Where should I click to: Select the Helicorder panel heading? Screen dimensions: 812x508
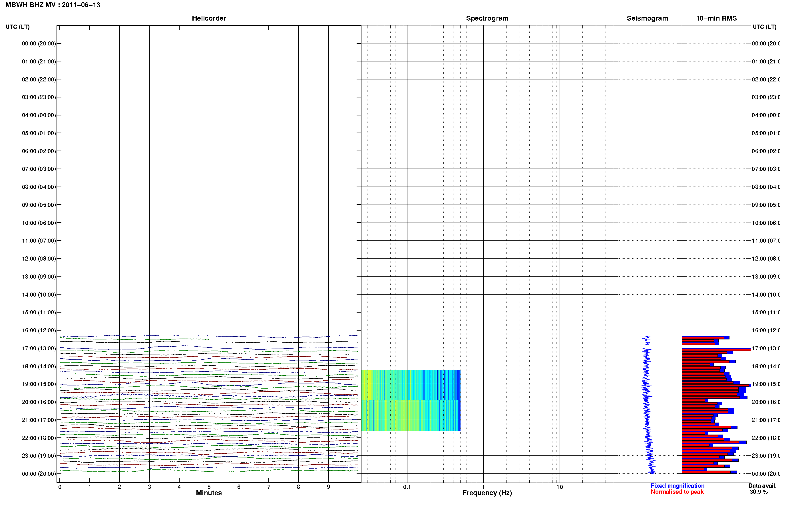[x=209, y=19]
